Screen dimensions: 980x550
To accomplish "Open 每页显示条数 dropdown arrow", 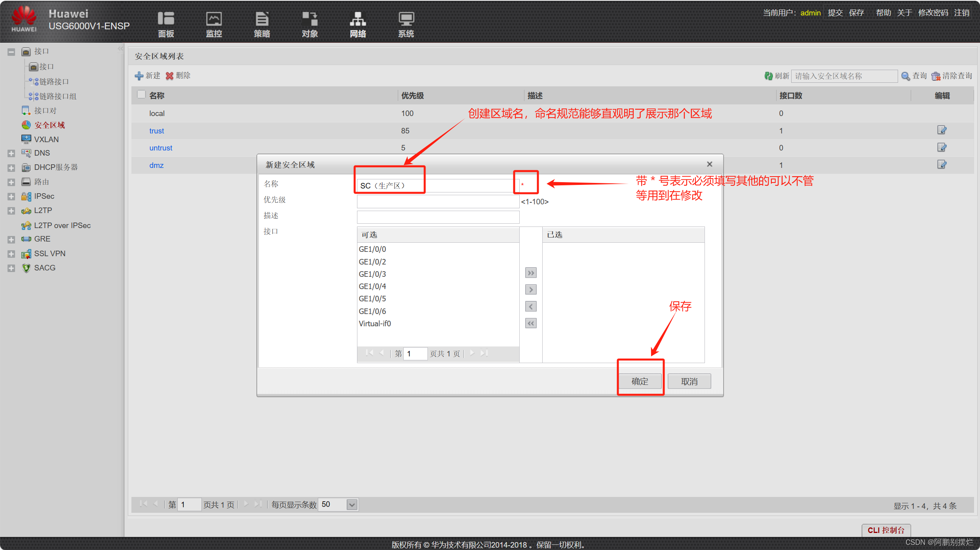I will click(352, 504).
